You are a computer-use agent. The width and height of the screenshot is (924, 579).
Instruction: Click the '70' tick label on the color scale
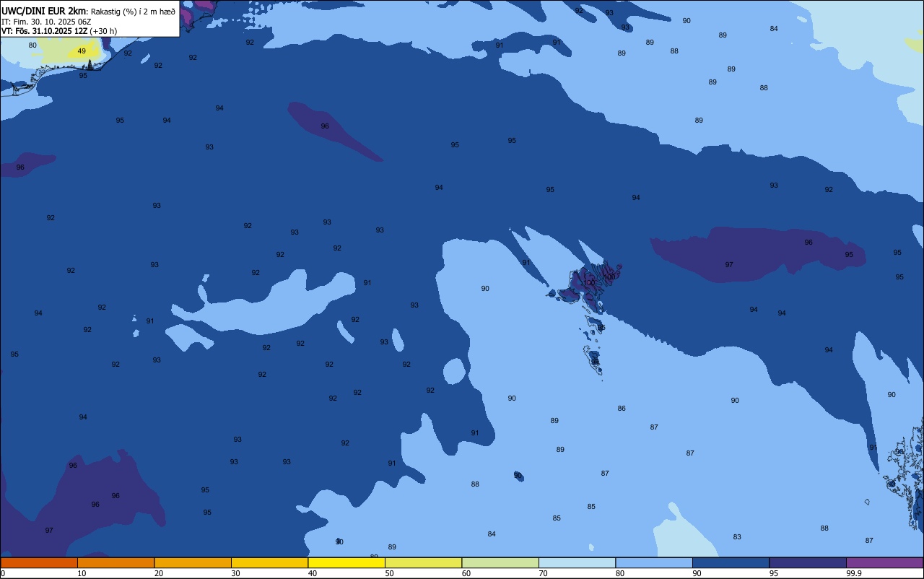[544, 573]
